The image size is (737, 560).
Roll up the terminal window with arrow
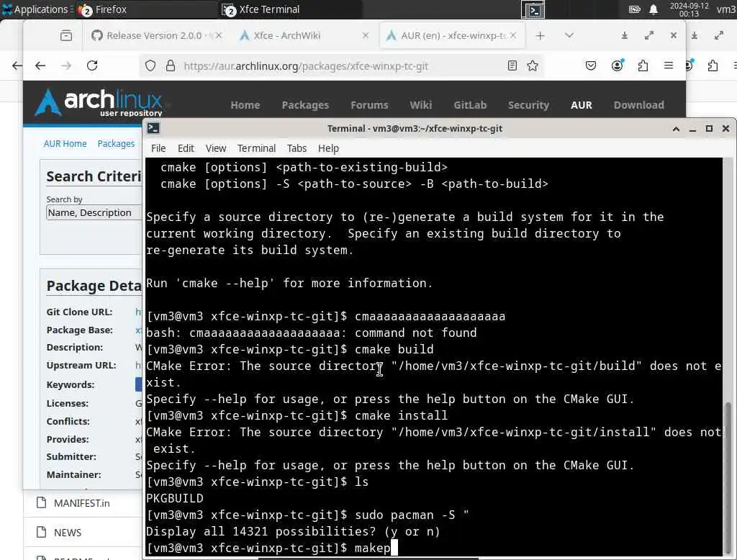click(x=676, y=129)
